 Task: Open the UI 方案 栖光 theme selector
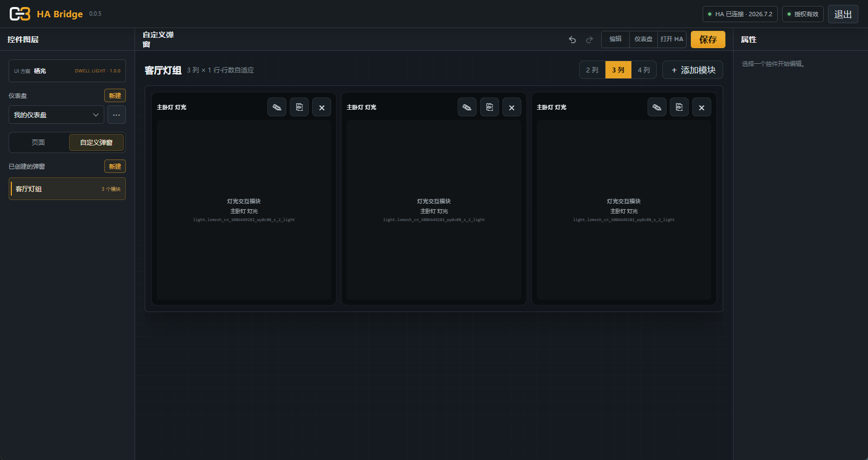pos(67,71)
